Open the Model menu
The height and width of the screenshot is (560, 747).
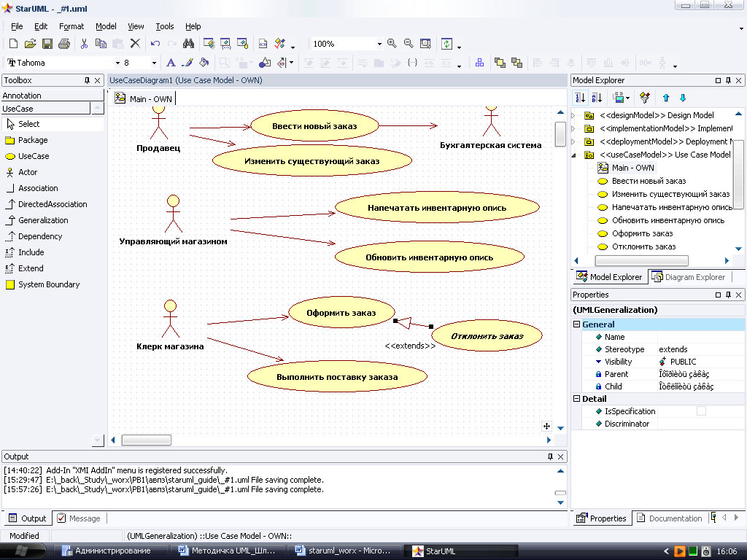pyautogui.click(x=106, y=26)
